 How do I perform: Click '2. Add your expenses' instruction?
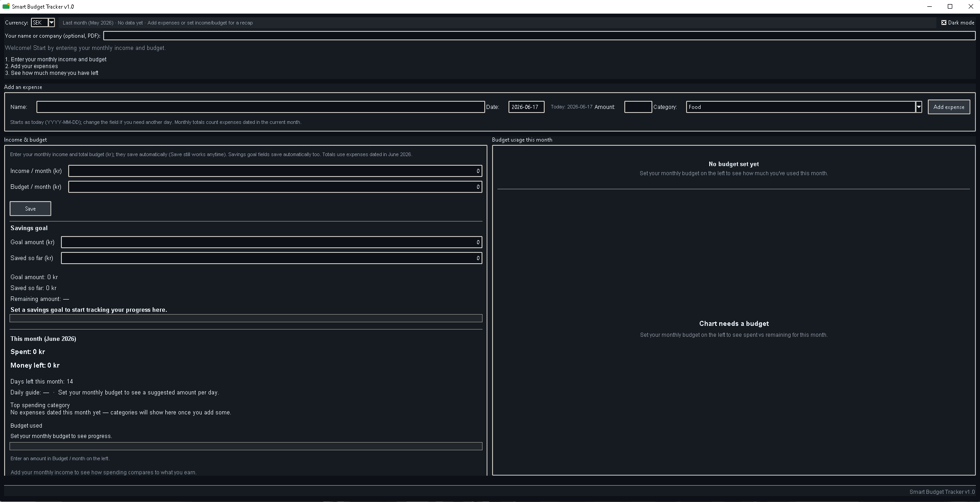[32, 66]
